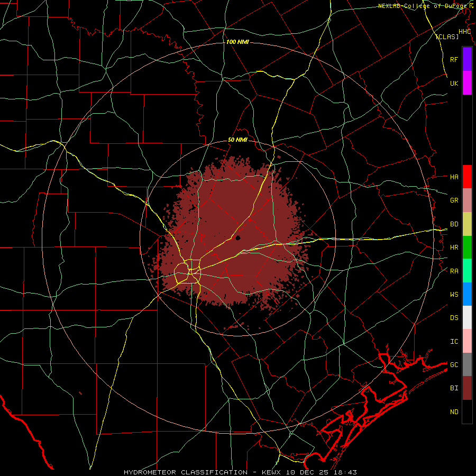Click the [CLAS] unit label

point(447,36)
